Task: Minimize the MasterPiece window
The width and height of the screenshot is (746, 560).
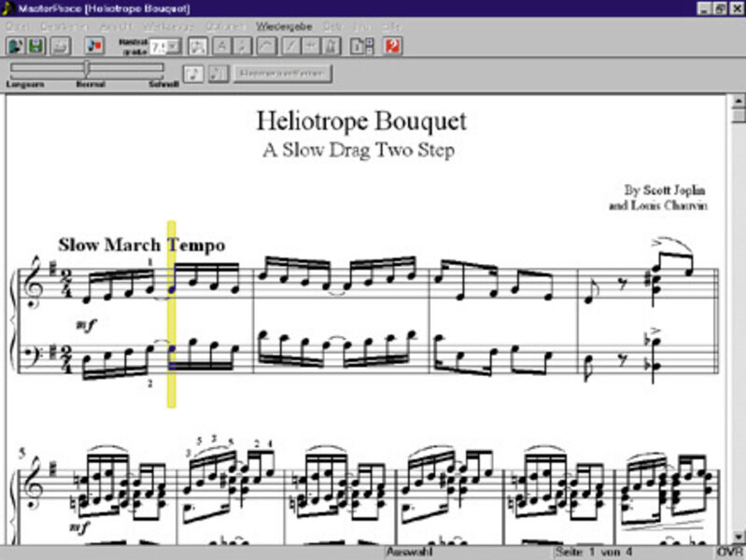Action: coord(704,8)
